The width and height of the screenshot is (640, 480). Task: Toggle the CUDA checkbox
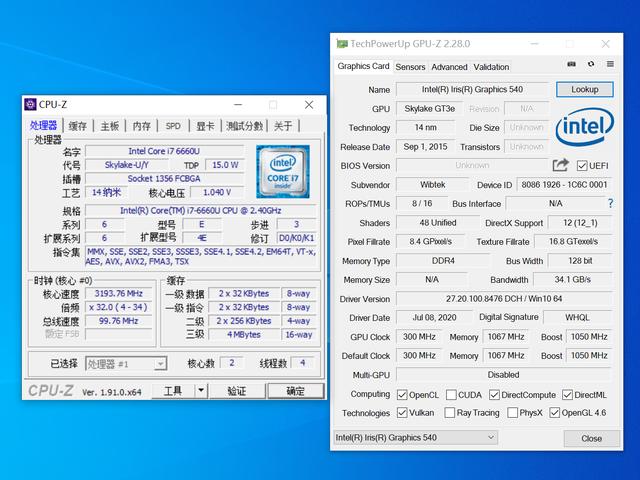pos(451,395)
